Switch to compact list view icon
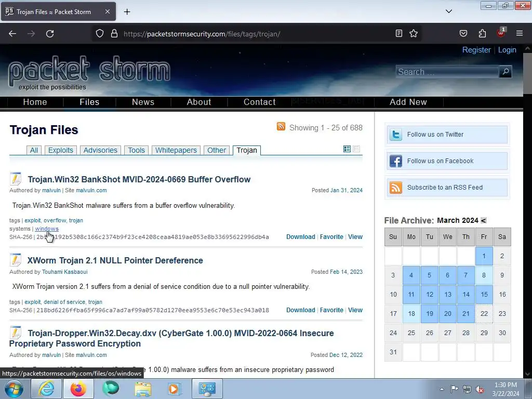The image size is (532, 399). click(356, 149)
